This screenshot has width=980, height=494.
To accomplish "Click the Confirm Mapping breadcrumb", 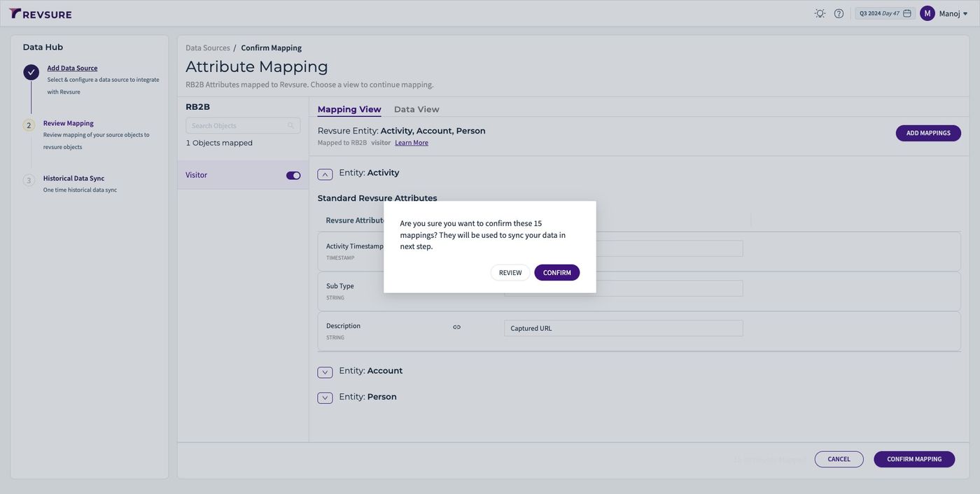I will (x=272, y=48).
